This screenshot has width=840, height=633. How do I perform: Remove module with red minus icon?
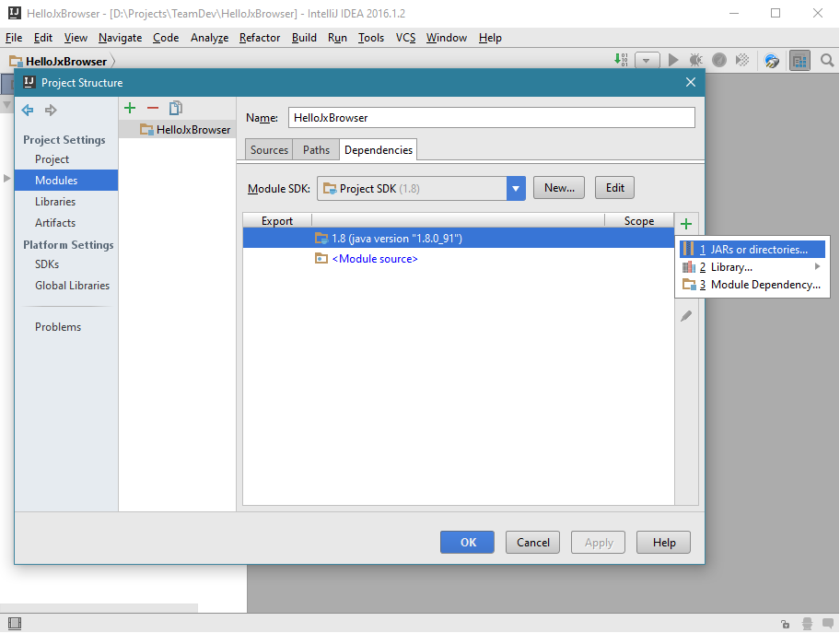[x=153, y=109]
